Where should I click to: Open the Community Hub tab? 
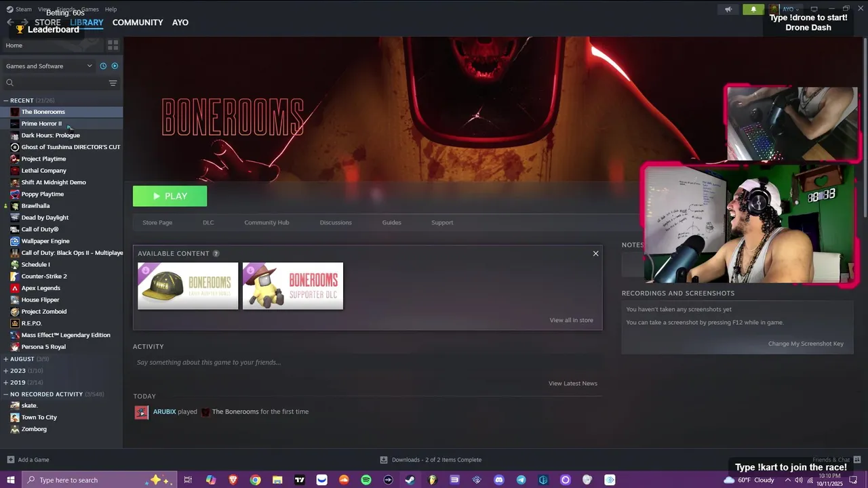pyautogui.click(x=267, y=222)
